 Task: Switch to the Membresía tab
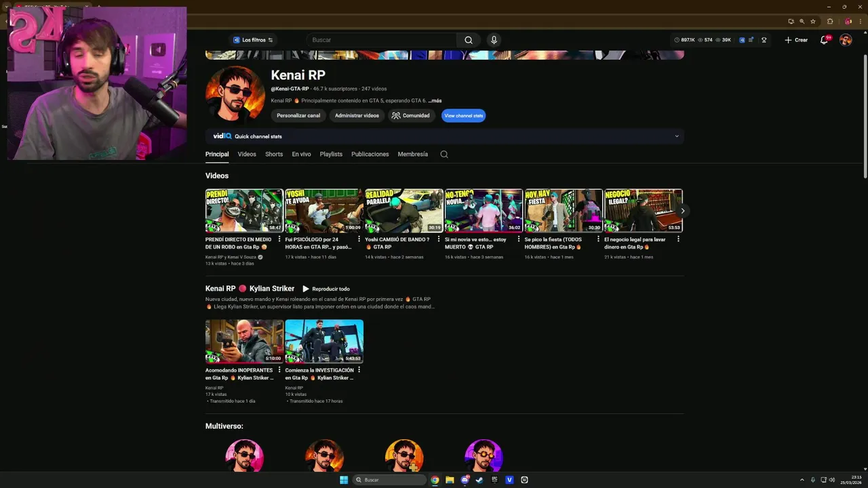413,154
